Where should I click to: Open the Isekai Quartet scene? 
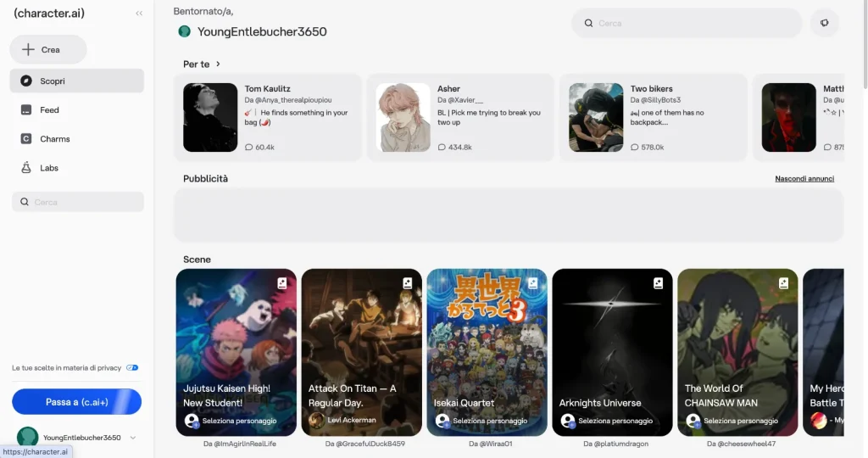[487, 352]
